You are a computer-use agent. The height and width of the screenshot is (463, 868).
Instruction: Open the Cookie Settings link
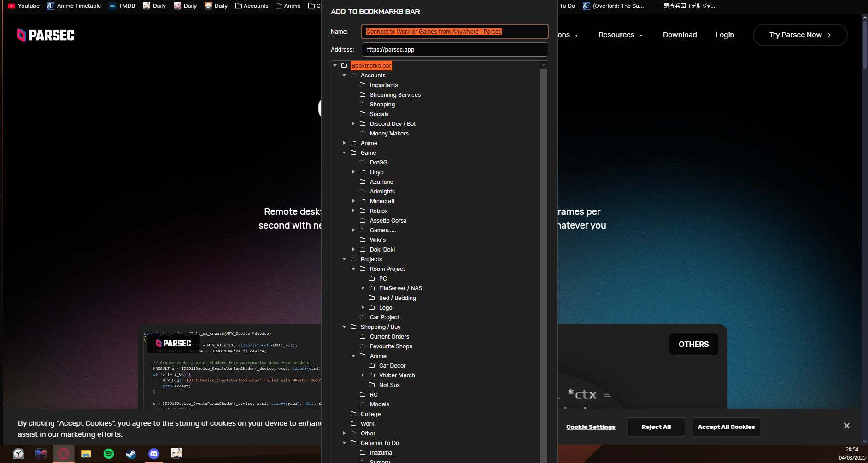(x=591, y=427)
